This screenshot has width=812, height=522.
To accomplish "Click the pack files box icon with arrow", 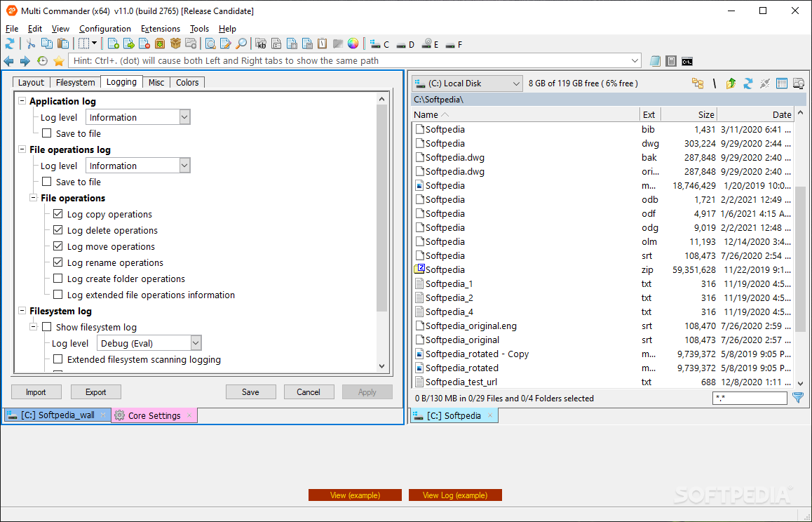I will (x=160, y=44).
